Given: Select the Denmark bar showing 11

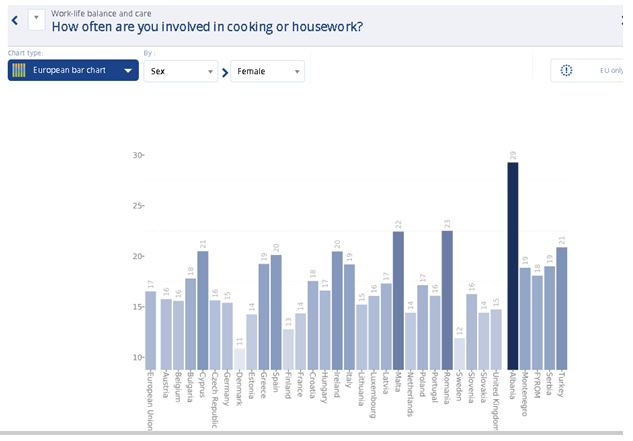Looking at the screenshot, I should [x=240, y=357].
